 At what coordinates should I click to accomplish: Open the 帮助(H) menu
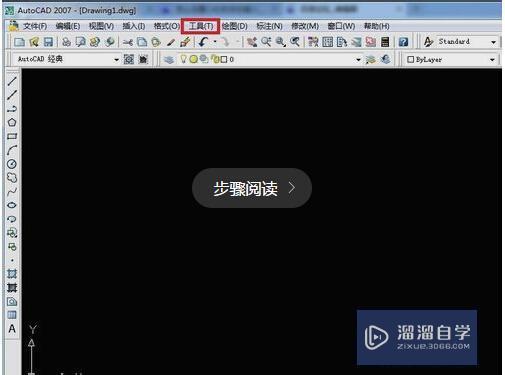coord(376,26)
